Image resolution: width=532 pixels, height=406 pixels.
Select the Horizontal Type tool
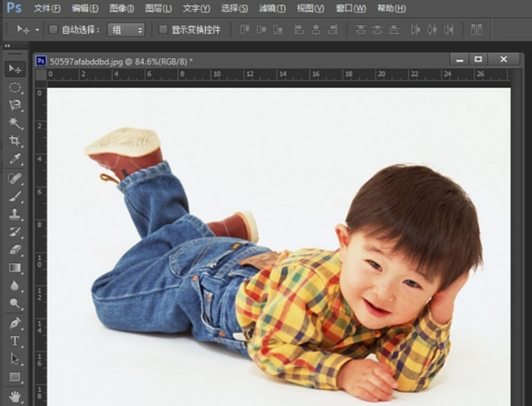tap(15, 340)
